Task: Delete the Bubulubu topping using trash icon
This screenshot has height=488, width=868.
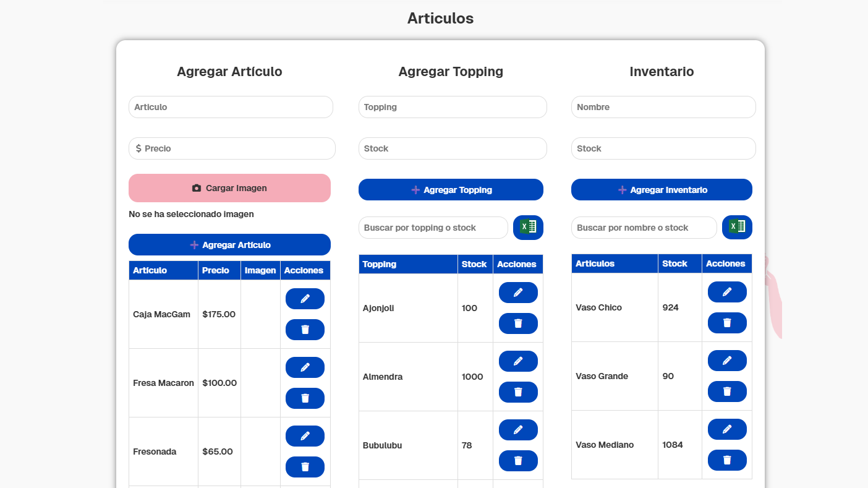Action: (x=518, y=460)
